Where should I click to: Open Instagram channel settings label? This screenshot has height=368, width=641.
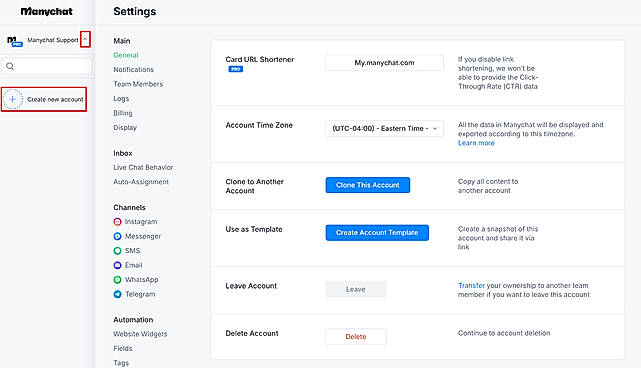point(141,222)
